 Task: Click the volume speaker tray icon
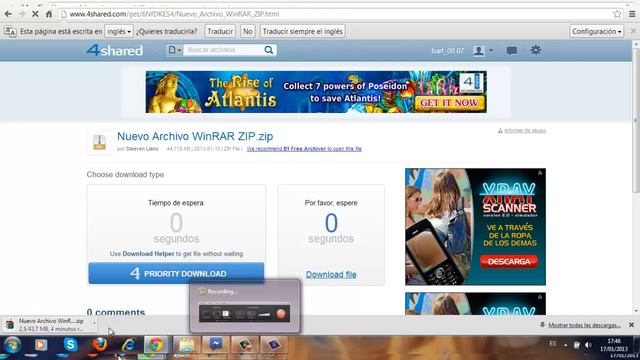pyautogui.click(x=588, y=345)
